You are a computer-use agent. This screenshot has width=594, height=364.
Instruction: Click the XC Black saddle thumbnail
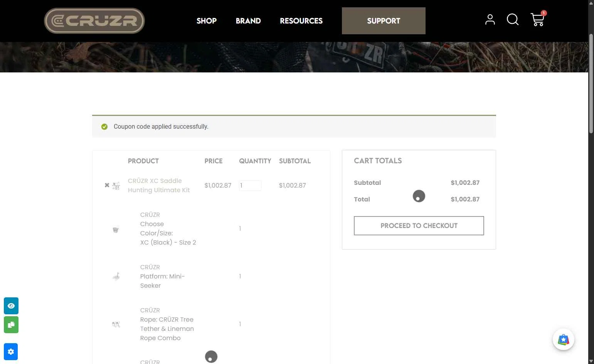click(116, 230)
